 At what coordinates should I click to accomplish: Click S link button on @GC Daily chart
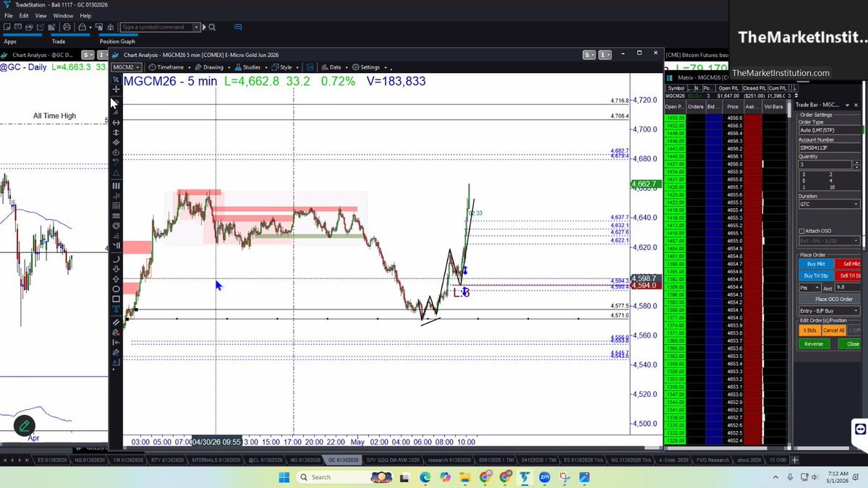point(88,54)
